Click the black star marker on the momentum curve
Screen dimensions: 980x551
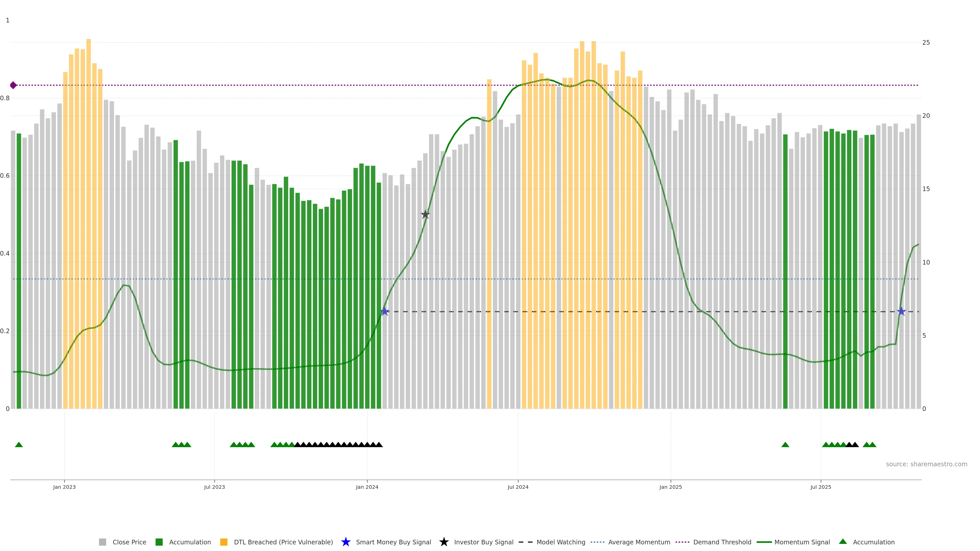(x=425, y=215)
